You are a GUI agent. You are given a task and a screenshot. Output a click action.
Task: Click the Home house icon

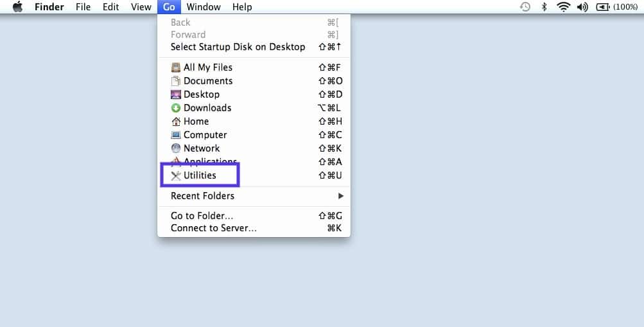[176, 121]
